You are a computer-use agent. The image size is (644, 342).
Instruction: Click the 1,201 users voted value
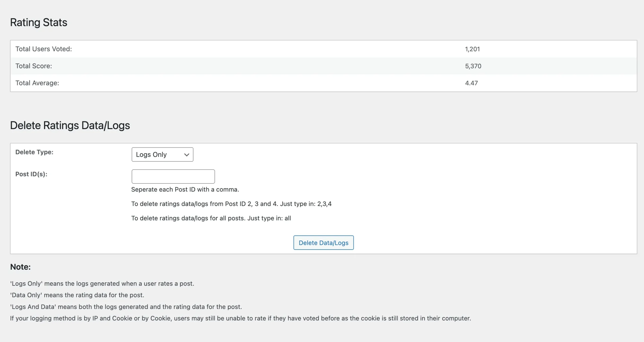point(472,49)
